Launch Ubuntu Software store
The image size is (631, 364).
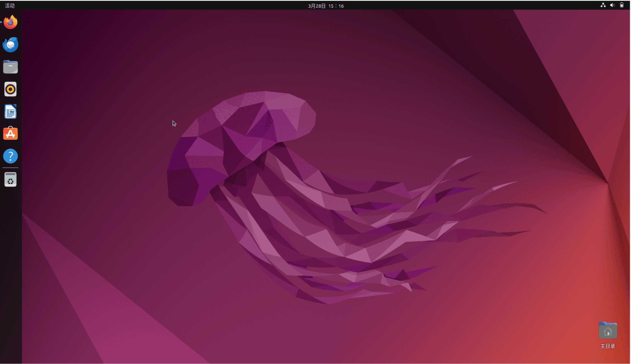click(x=11, y=134)
